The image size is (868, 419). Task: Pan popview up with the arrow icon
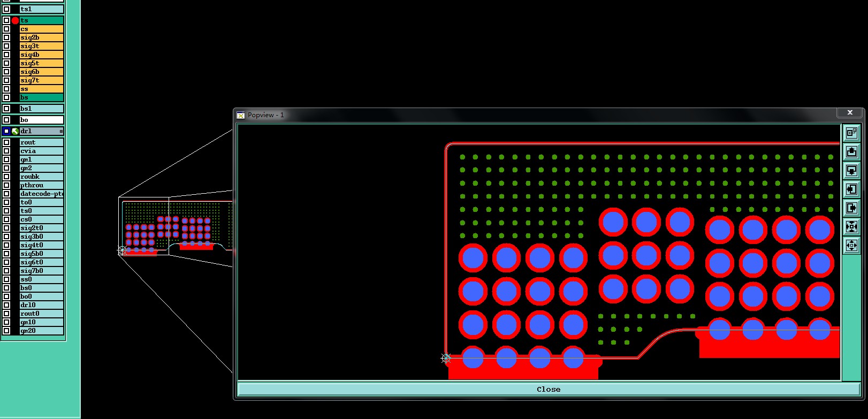(x=851, y=151)
